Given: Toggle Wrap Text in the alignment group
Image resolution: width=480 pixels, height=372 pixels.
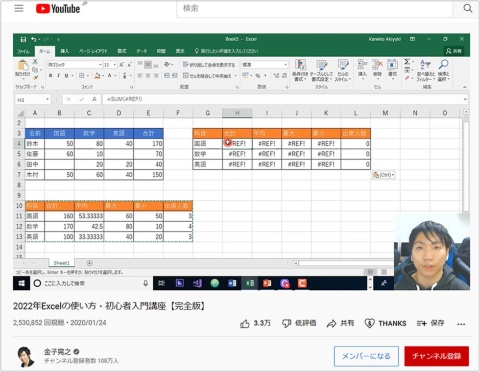Looking at the screenshot, I should pyautogui.click(x=209, y=65).
